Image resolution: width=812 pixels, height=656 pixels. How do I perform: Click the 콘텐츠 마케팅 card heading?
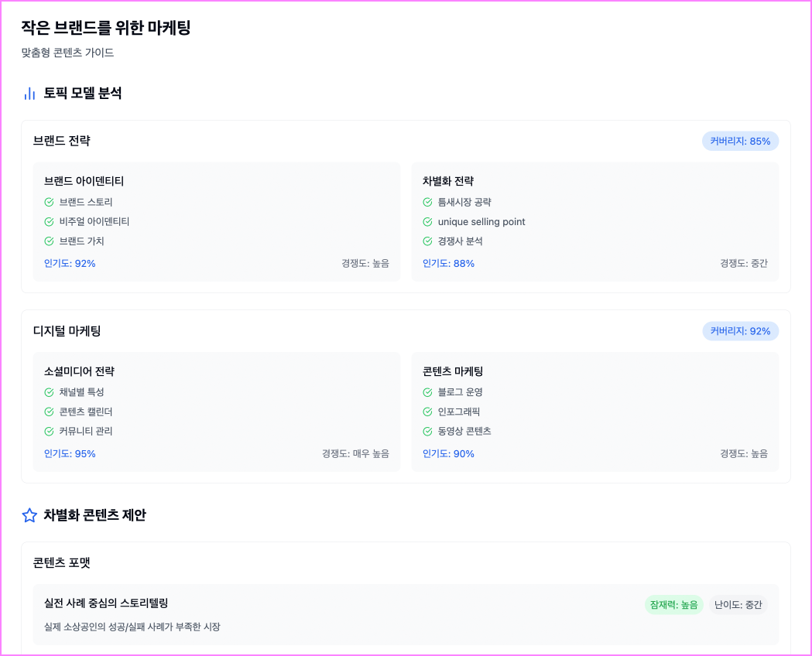pyautogui.click(x=453, y=371)
